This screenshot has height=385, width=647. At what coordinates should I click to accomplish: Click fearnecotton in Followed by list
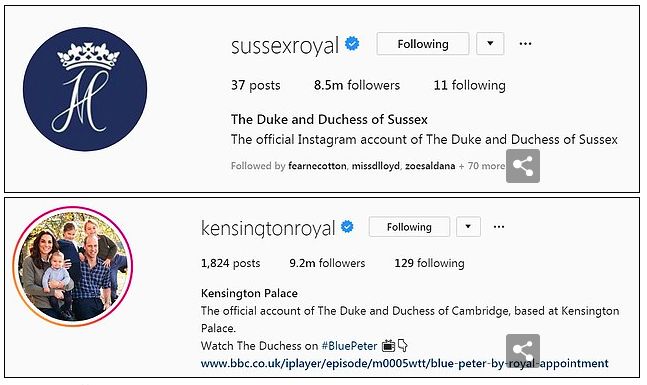(x=317, y=166)
